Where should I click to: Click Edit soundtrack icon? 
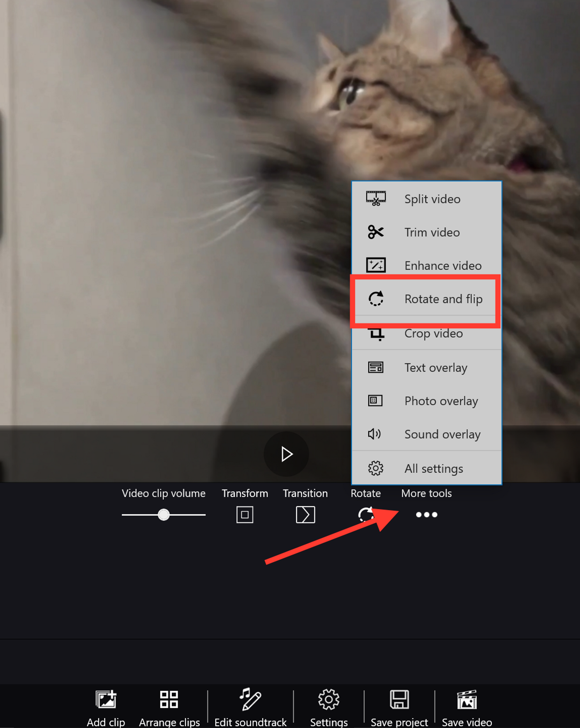[x=250, y=699]
